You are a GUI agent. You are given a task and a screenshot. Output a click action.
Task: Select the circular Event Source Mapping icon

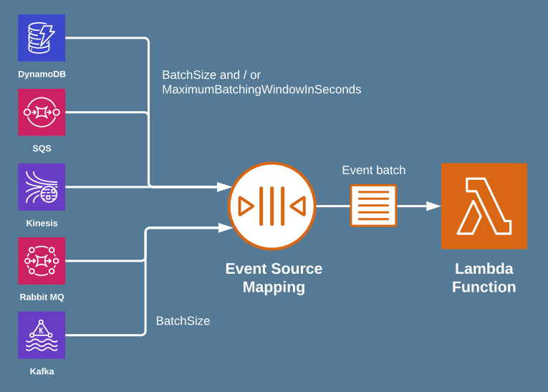[x=271, y=206]
